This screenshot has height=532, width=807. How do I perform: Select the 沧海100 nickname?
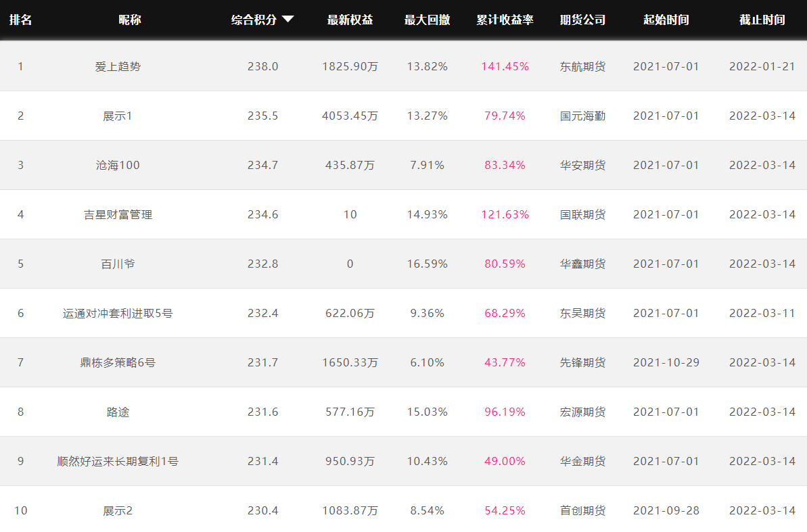pyautogui.click(x=118, y=165)
